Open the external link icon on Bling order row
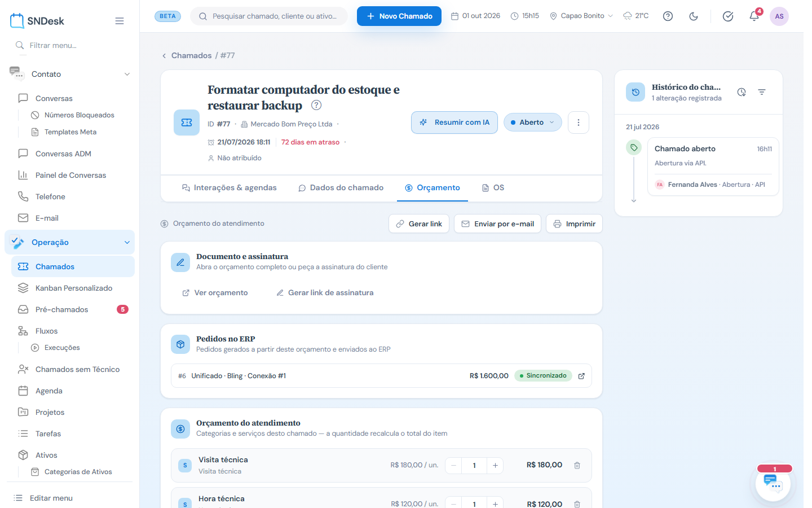Viewport: 812px width, 508px height. coord(581,376)
